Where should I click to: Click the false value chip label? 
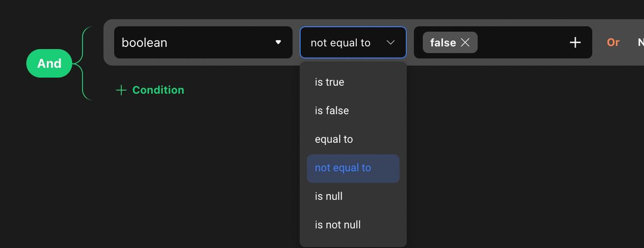443,43
